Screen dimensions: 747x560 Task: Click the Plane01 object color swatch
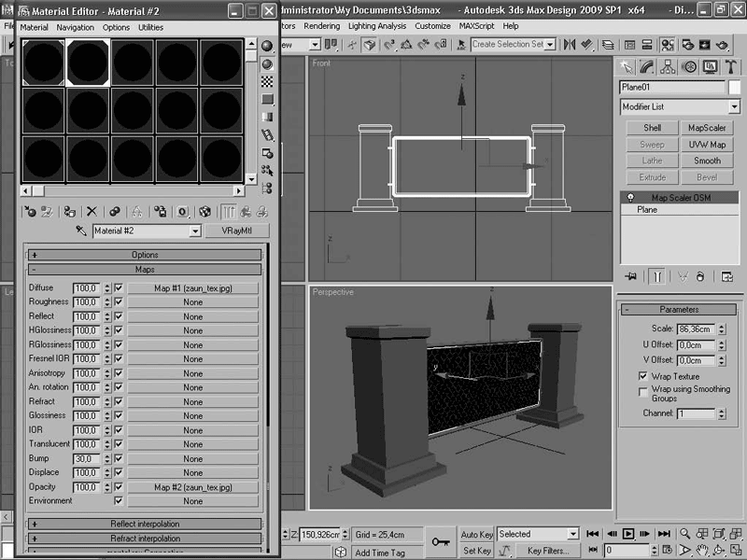[734, 87]
